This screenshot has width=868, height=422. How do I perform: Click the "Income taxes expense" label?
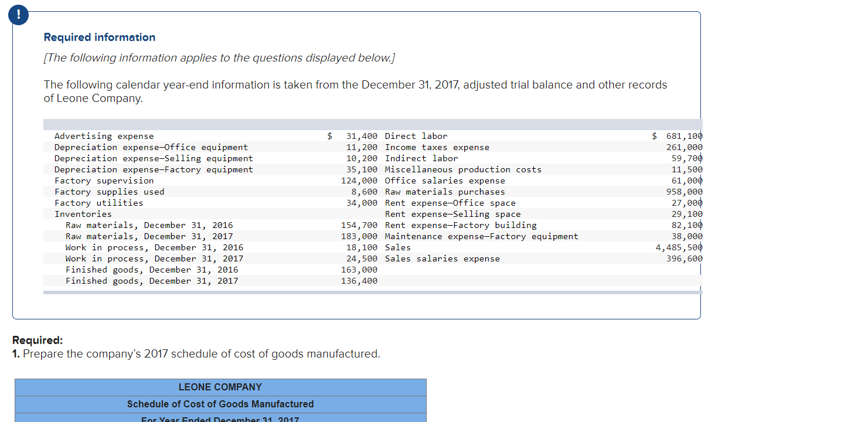pyautogui.click(x=437, y=147)
